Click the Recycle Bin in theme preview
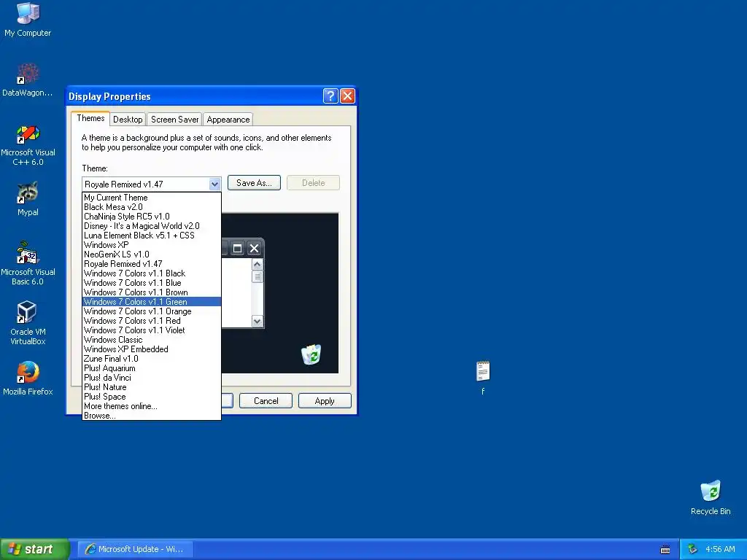Screen dimensions: 747x560 click(311, 354)
